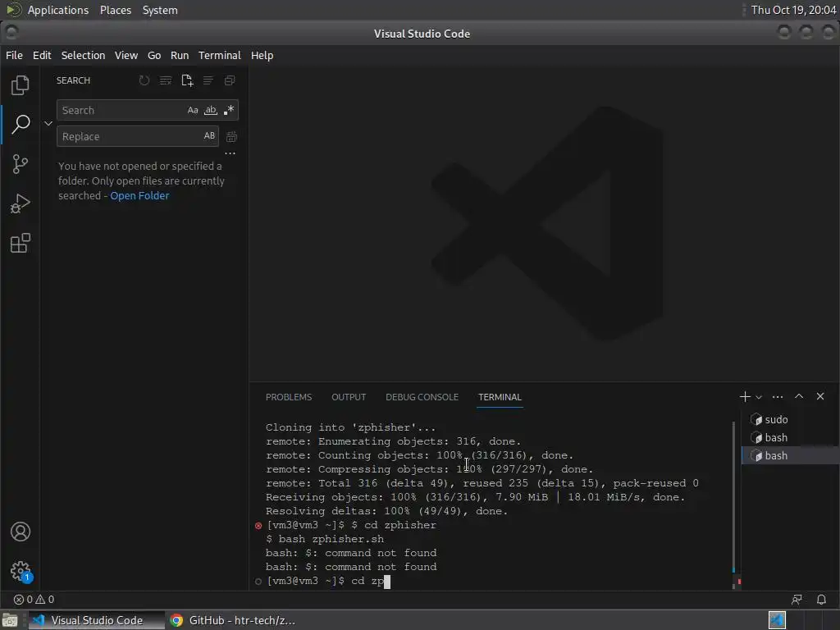
Task: Open the Source Control view
Action: 21,164
